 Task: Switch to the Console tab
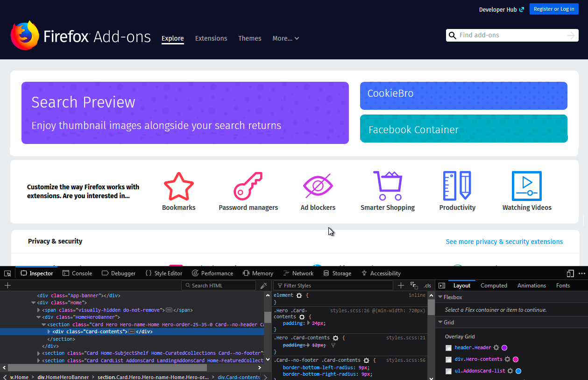coord(78,273)
